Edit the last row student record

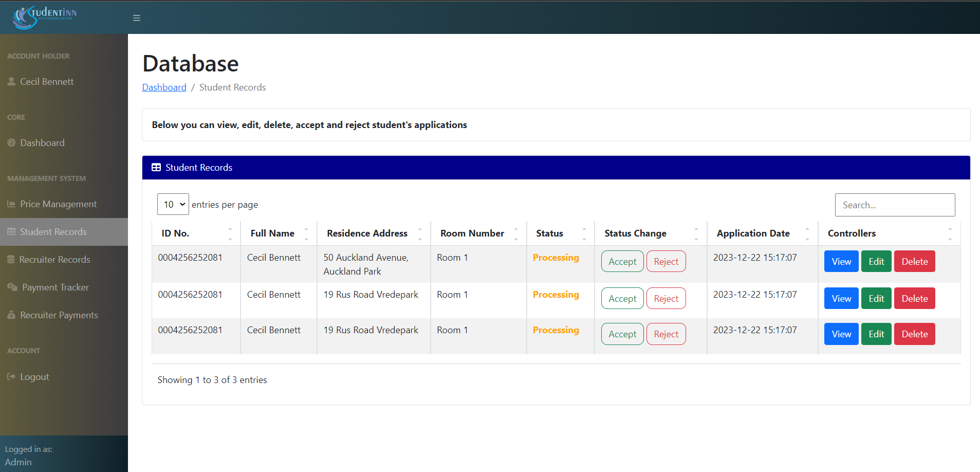pos(876,334)
